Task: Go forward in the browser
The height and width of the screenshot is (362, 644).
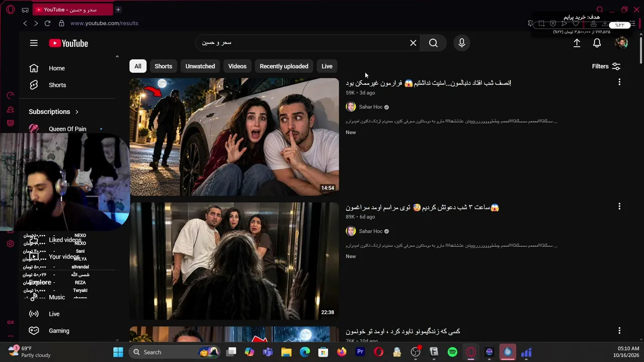Action: point(36,23)
